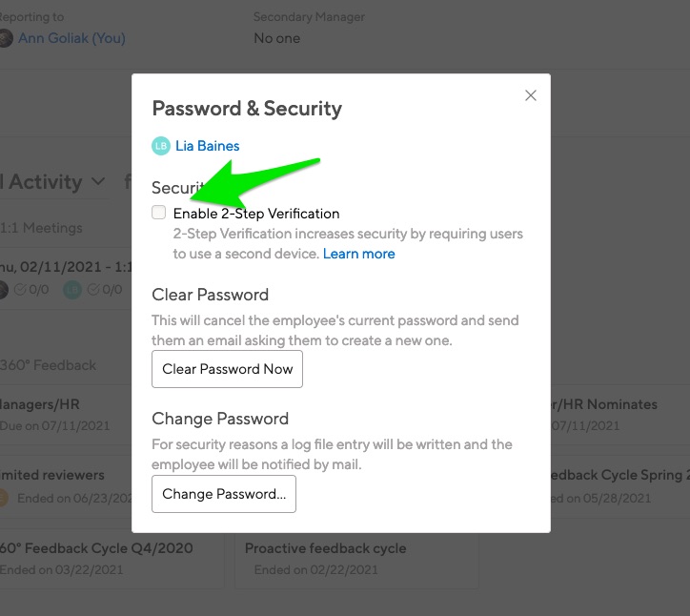The height and width of the screenshot is (616, 690).
Task: Click the Lia Baines avatar icon
Action: click(161, 146)
